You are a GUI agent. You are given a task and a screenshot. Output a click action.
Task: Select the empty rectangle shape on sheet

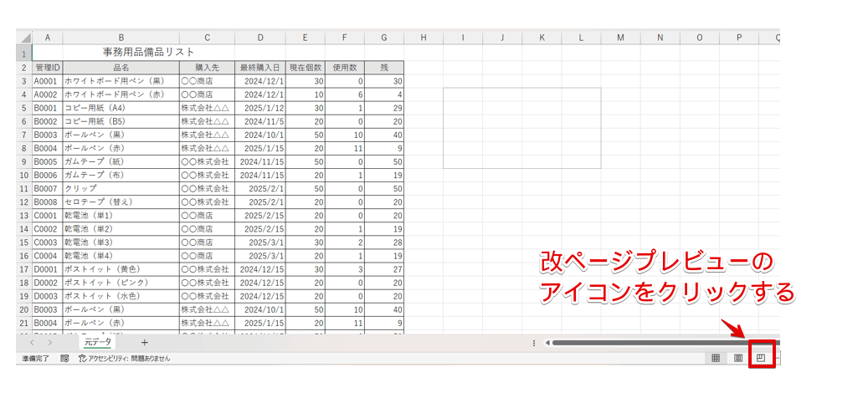(x=522, y=128)
